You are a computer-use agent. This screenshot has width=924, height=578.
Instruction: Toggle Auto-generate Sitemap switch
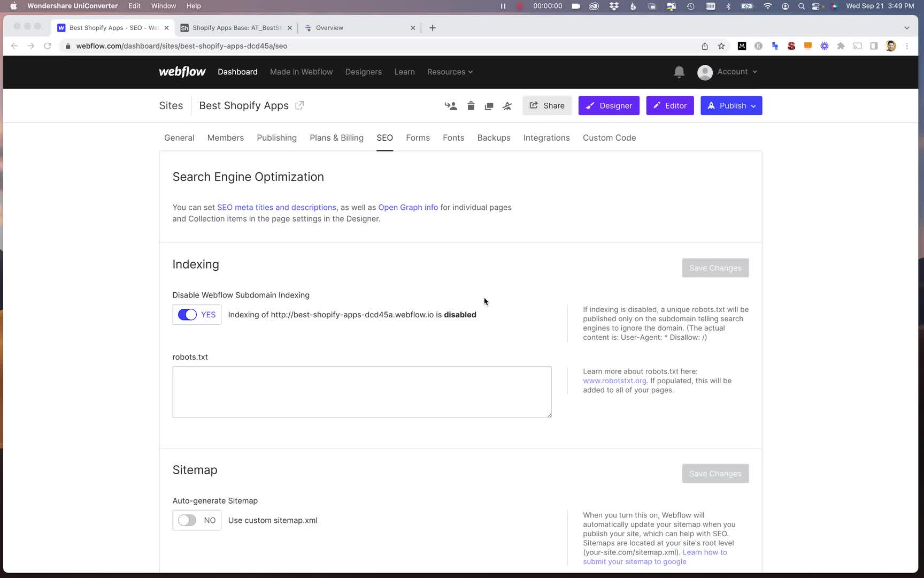pyautogui.click(x=187, y=520)
